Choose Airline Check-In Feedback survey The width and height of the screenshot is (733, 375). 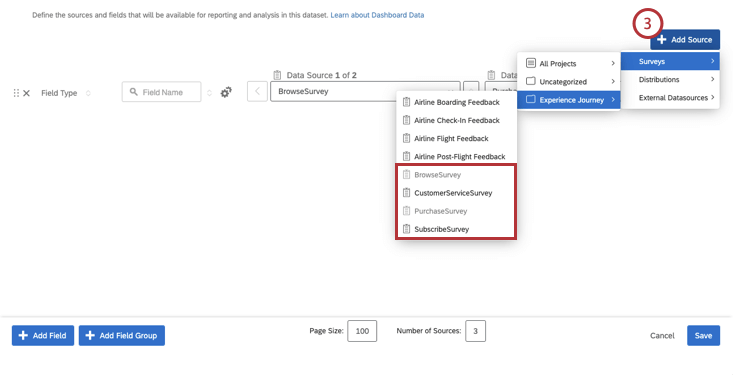[x=456, y=120]
